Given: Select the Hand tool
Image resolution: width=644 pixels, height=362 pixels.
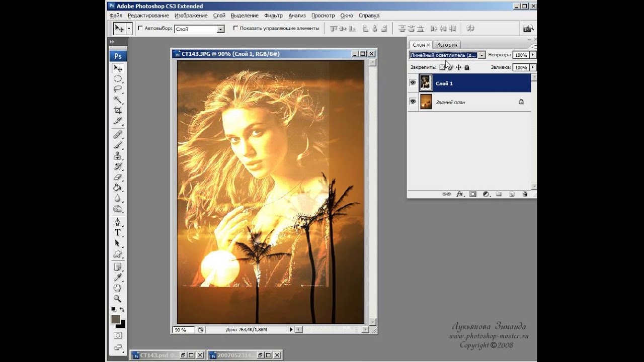Looking at the screenshot, I should (x=118, y=288).
